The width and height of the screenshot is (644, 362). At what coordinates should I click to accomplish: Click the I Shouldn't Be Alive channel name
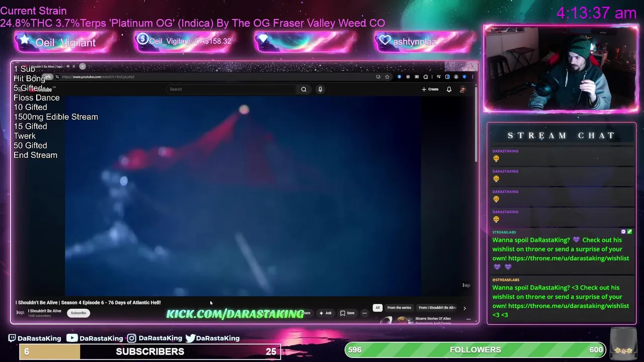[x=44, y=311]
